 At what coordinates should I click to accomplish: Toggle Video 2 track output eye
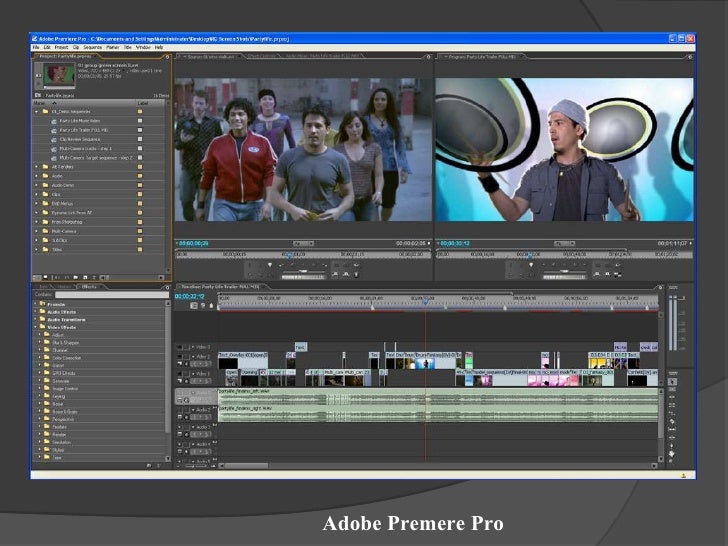coord(180,356)
